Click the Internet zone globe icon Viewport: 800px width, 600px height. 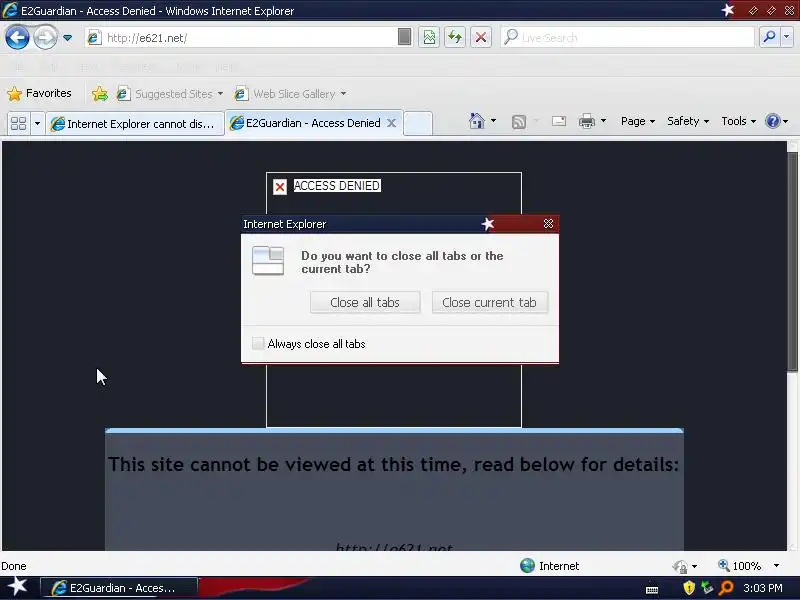tap(527, 565)
